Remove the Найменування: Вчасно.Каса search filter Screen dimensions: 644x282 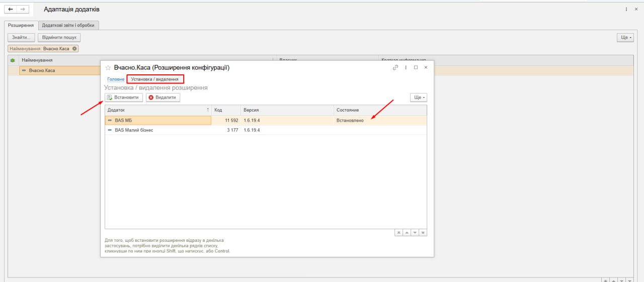pos(75,49)
